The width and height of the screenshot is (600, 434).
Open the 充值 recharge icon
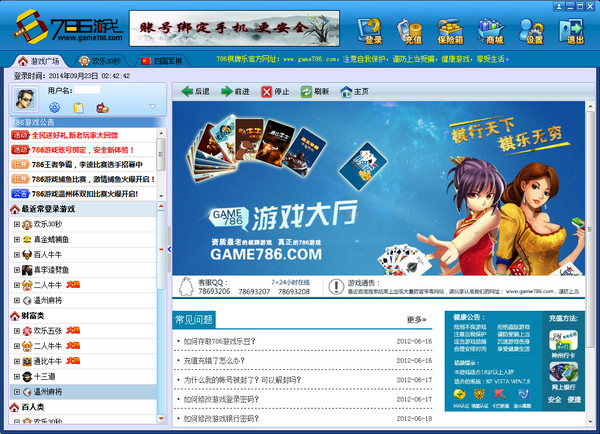(410, 31)
